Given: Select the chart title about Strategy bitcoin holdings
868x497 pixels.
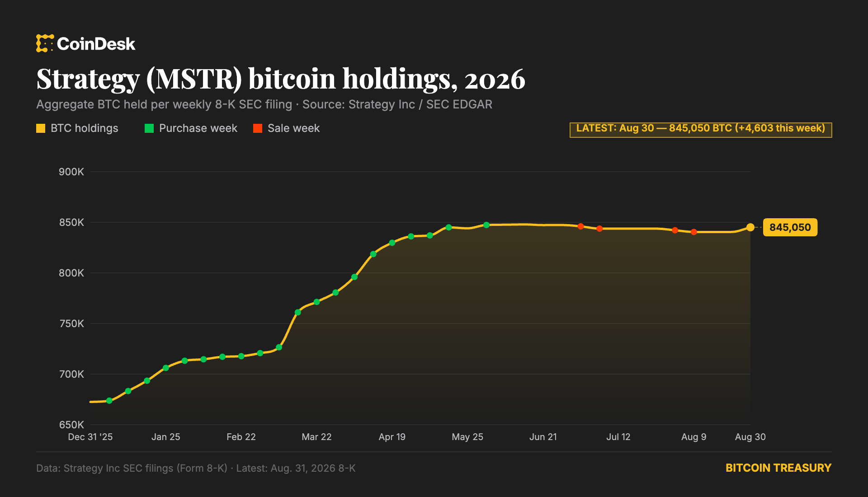Looking at the screenshot, I should pos(281,79).
